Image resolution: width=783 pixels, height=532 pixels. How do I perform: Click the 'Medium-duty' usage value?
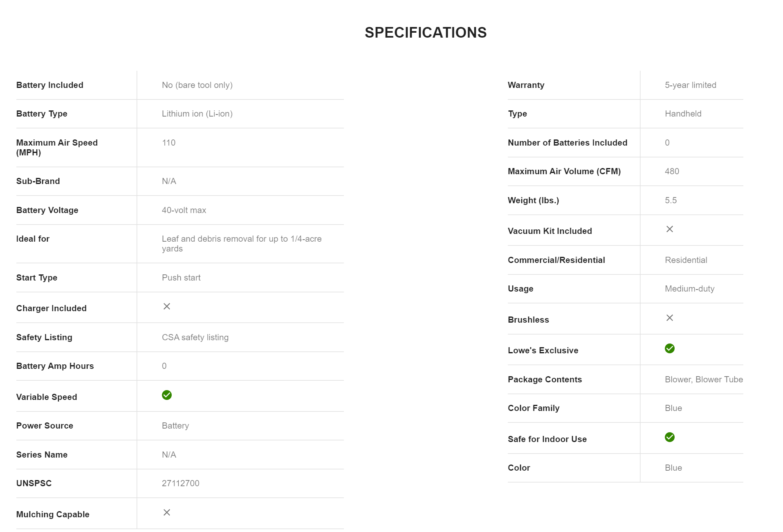[690, 289]
